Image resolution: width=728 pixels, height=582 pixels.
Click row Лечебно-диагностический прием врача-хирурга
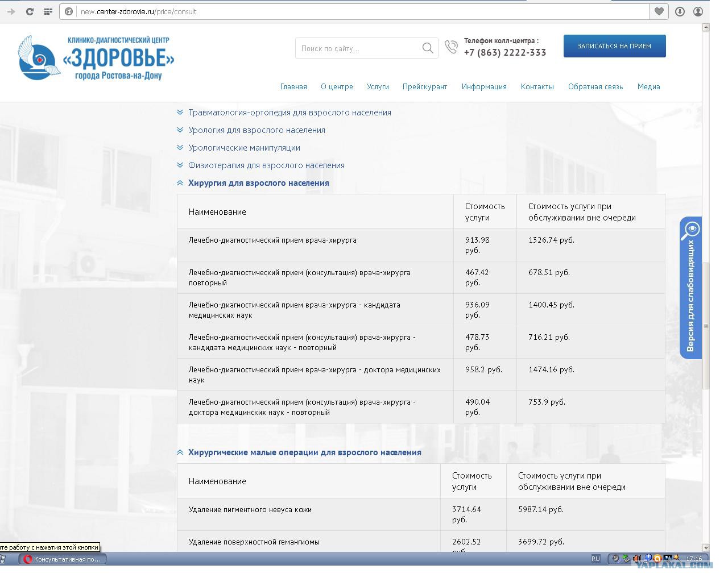[421, 245]
